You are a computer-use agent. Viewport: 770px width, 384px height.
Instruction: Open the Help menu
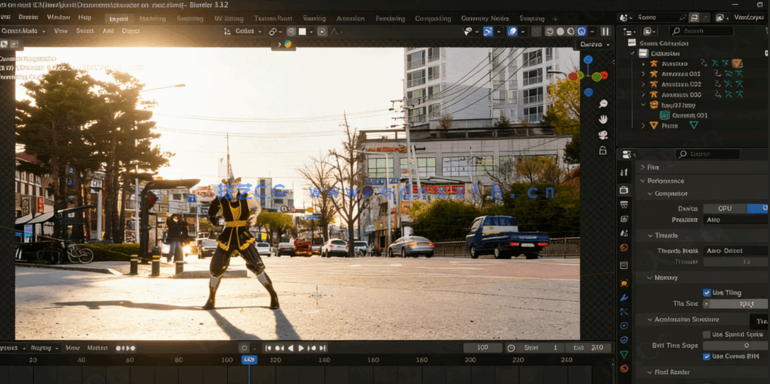click(x=84, y=17)
